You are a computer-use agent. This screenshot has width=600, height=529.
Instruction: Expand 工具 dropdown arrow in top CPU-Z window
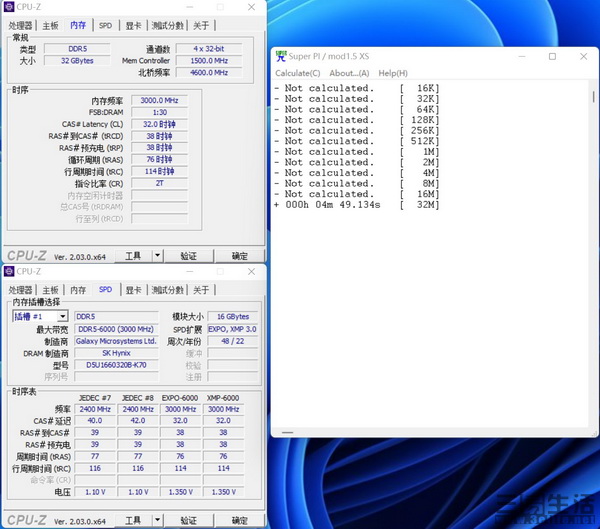[158, 256]
